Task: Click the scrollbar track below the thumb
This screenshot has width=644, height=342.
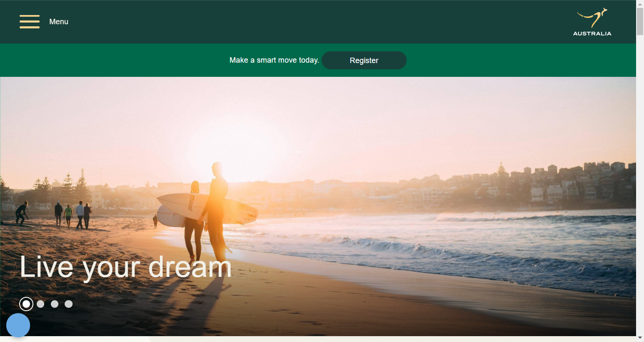Action: [640, 184]
